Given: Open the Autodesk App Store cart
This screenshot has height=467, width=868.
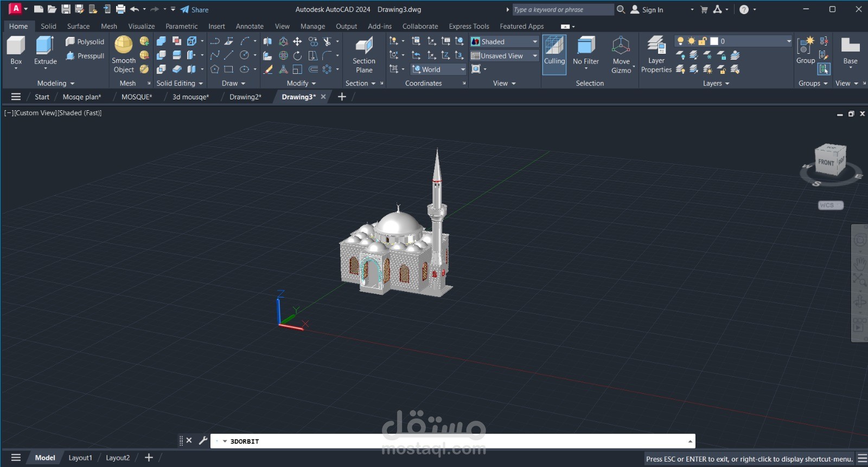Looking at the screenshot, I should [704, 9].
